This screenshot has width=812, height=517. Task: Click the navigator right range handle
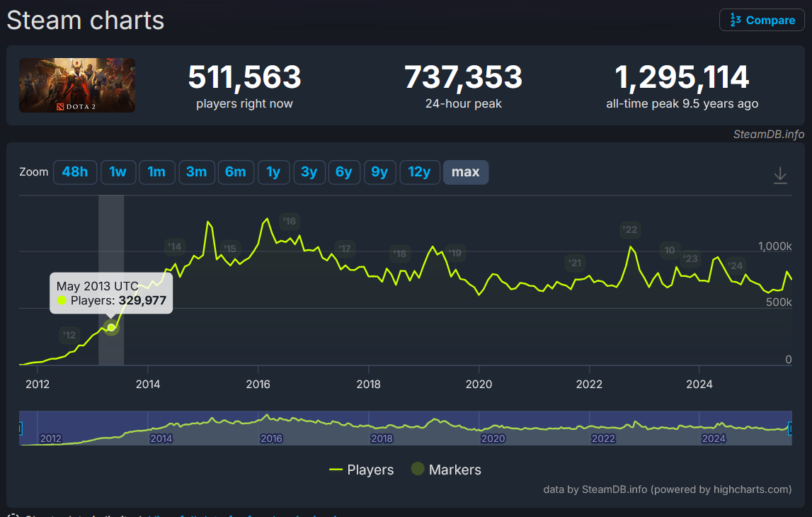[790, 428]
